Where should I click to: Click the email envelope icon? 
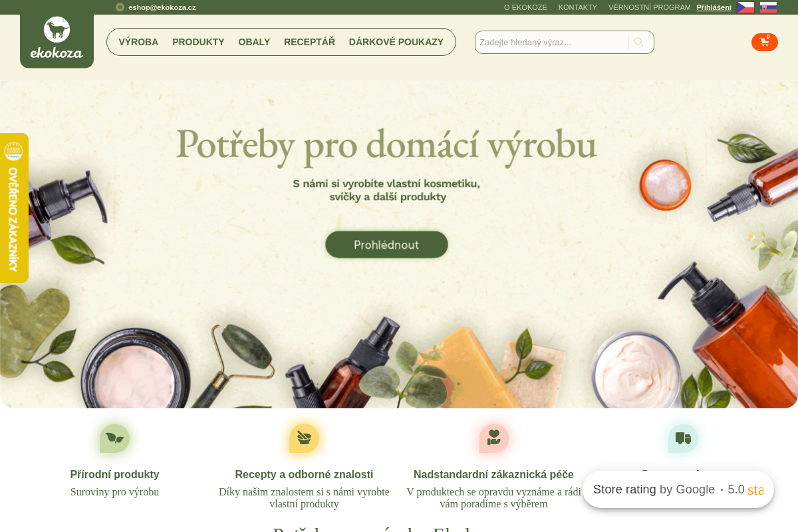click(120, 7)
